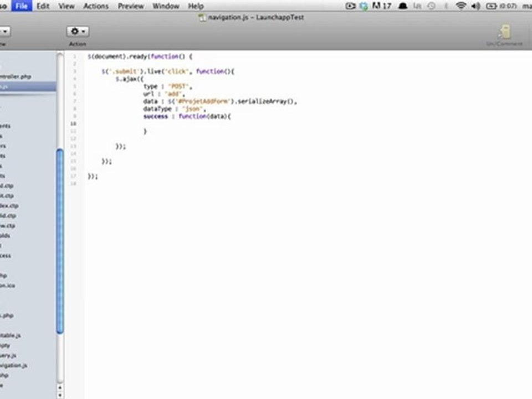The height and width of the screenshot is (399, 532).
Task: Open the gear Action dropdown in toolbar
Action: [78, 32]
